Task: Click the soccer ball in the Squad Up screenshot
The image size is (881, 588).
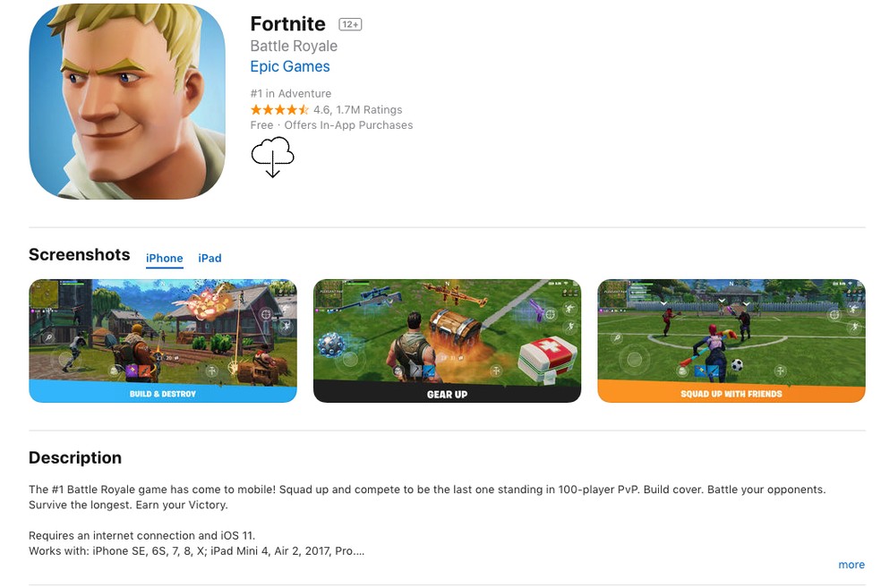Action: point(737,365)
